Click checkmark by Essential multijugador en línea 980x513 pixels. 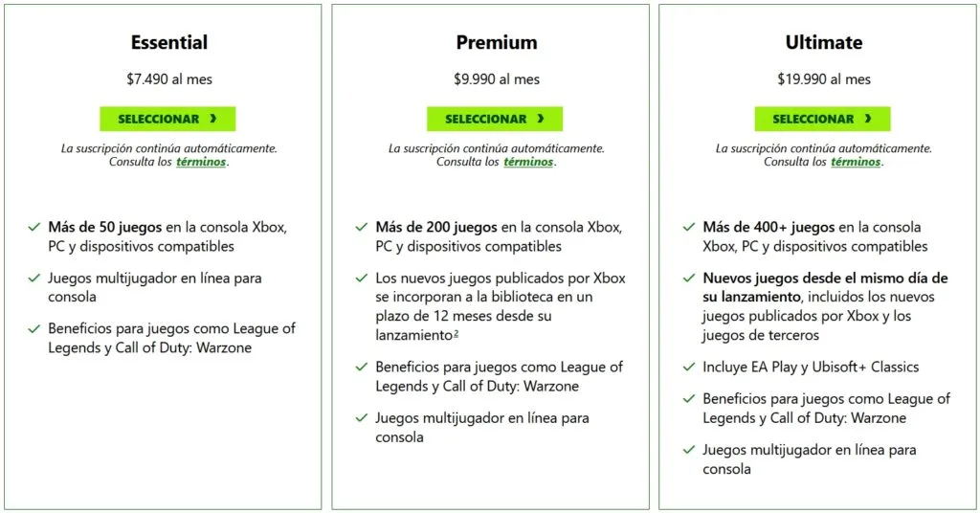click(34, 279)
